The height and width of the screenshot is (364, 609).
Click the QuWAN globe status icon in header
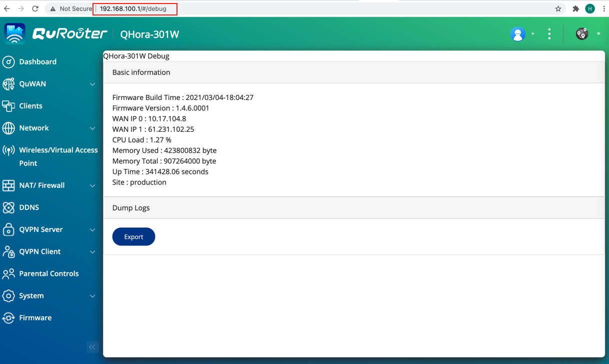(x=582, y=34)
